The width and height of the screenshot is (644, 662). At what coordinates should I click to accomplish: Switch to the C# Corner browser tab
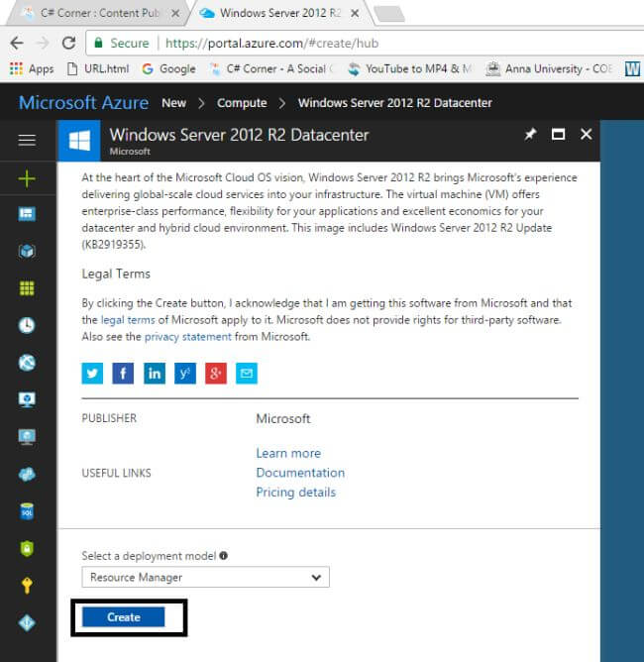100,13
